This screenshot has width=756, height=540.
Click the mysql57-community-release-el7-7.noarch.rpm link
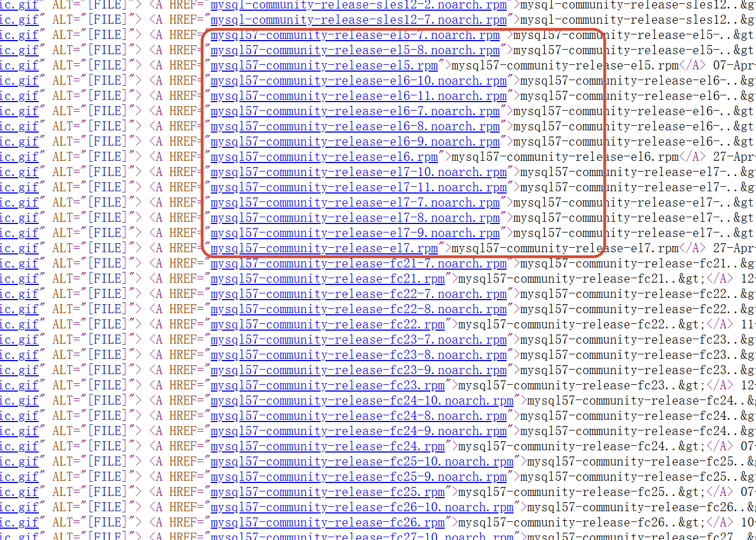tap(355, 203)
